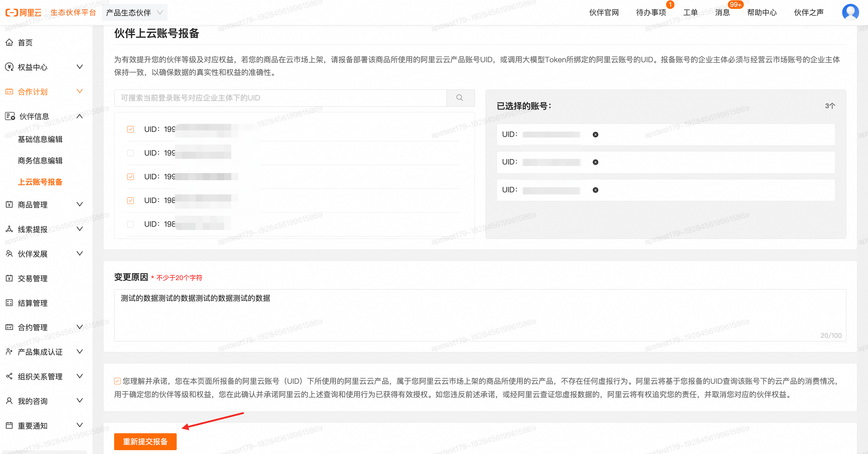The height and width of the screenshot is (454, 868).
Task: Open 商务信息编辑 submenu item
Action: [x=40, y=160]
